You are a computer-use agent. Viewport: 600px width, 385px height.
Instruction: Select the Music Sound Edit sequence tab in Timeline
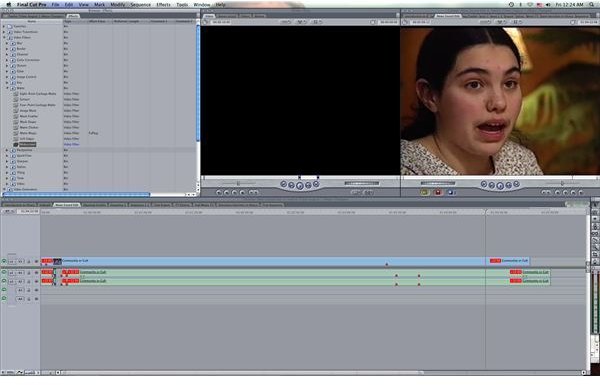tap(67, 205)
